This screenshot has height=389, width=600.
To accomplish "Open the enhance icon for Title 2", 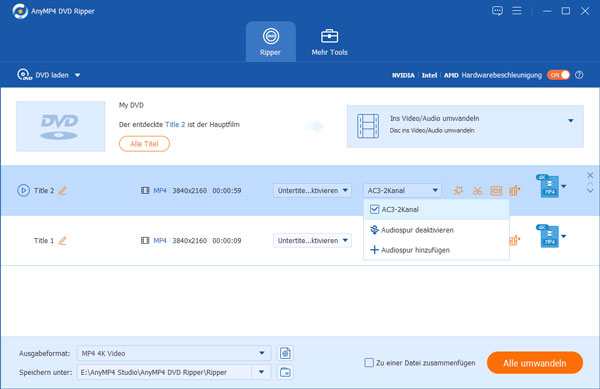I will coord(515,190).
